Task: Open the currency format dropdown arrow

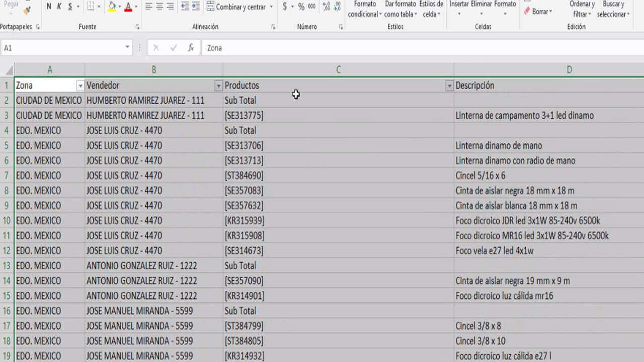Action: click(x=292, y=7)
